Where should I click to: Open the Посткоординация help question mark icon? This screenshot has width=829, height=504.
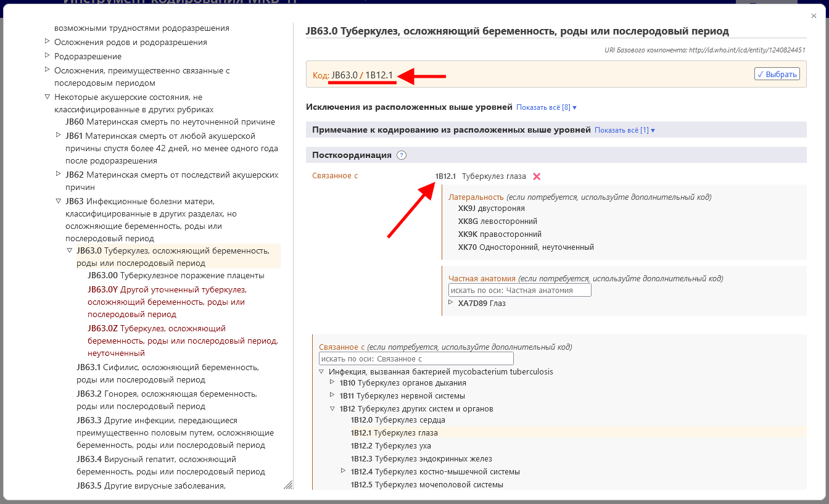coord(402,155)
